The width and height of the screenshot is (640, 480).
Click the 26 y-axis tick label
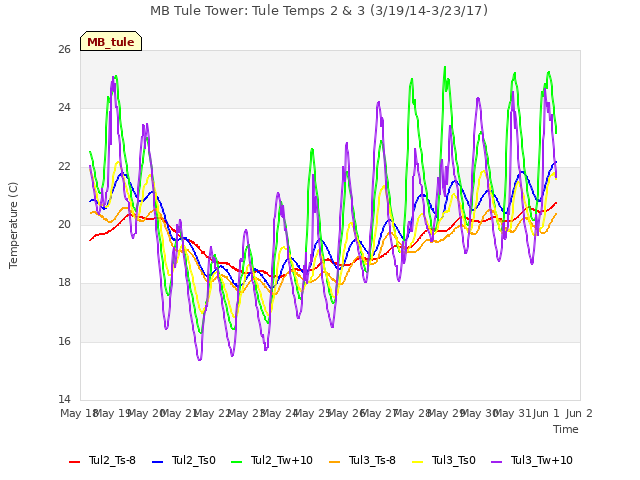pyautogui.click(x=64, y=49)
